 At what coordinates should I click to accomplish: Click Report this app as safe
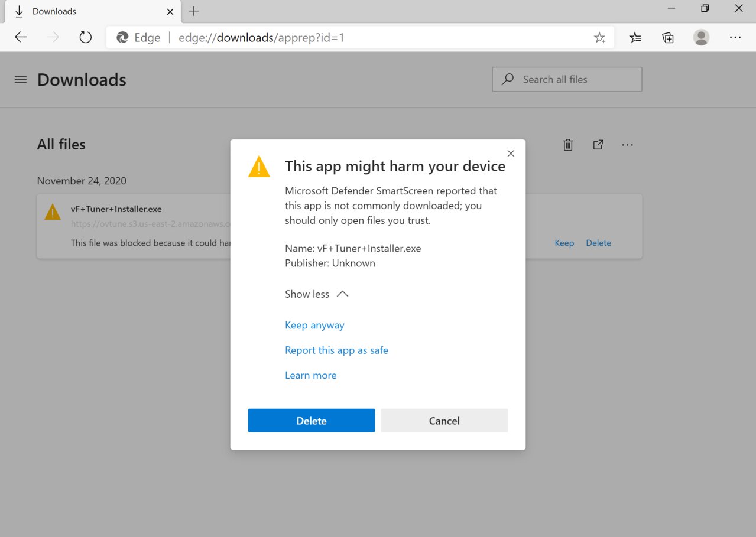(x=336, y=350)
